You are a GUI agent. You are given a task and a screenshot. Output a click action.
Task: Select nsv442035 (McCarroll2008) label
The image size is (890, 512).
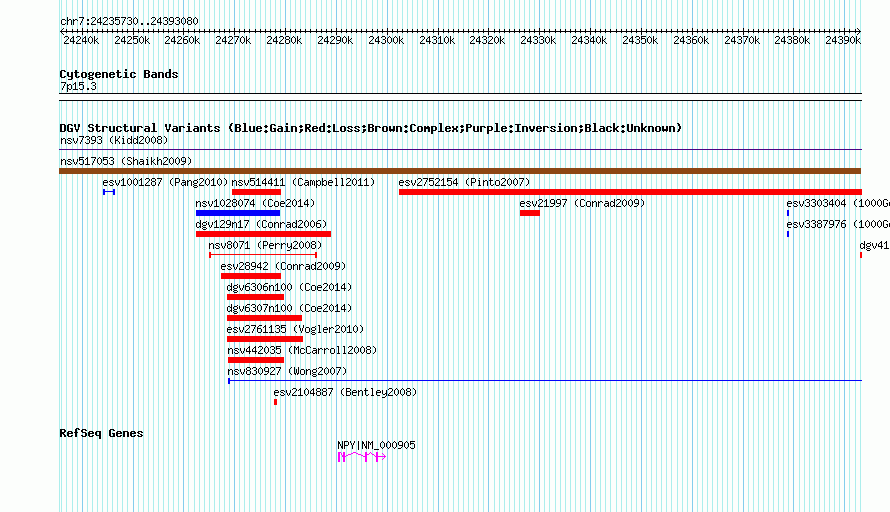pos(302,350)
